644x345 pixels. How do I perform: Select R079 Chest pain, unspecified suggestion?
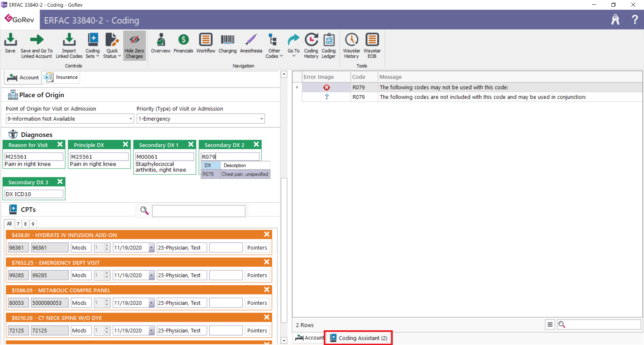[235, 174]
